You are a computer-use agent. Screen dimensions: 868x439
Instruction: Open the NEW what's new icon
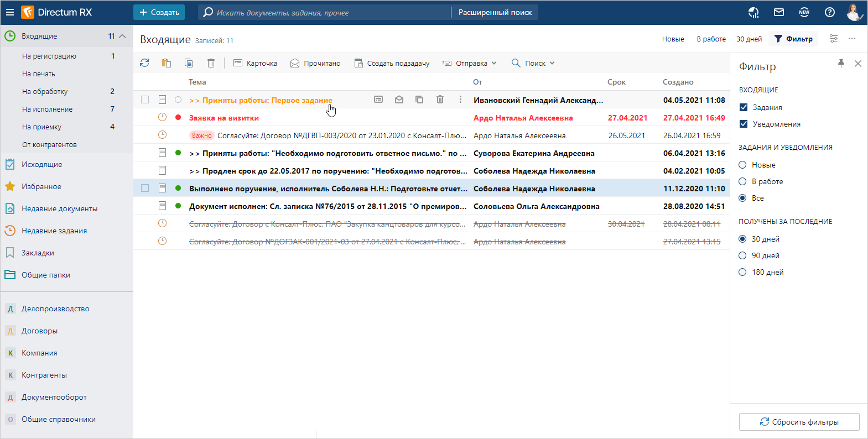tap(804, 12)
